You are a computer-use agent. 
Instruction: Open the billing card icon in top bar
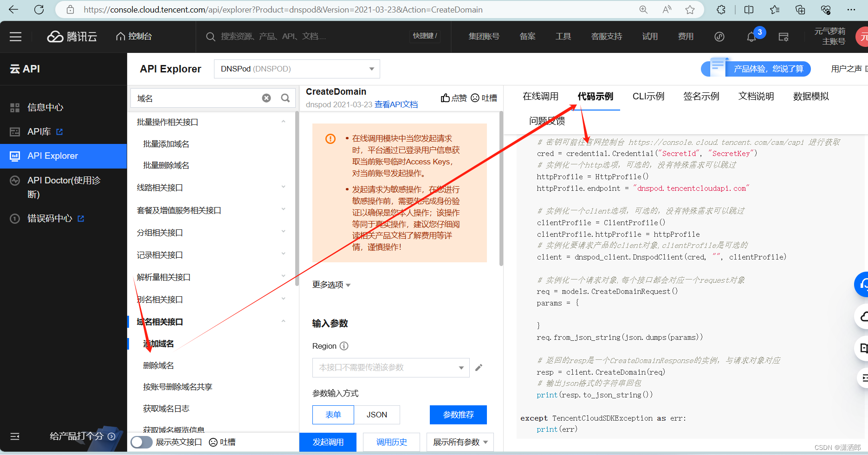tap(784, 37)
